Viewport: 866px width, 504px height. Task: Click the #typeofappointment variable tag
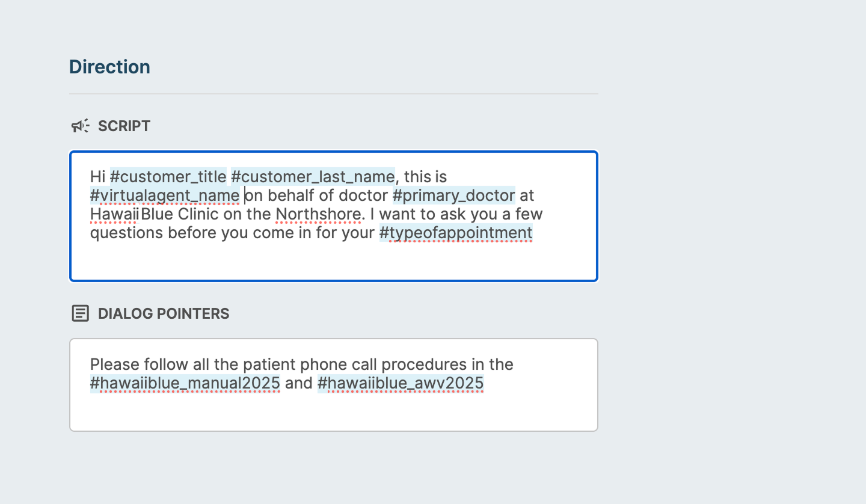click(456, 233)
